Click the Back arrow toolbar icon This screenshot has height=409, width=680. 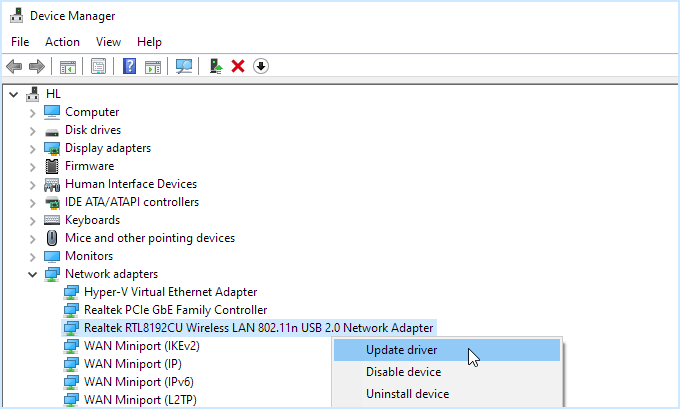(14, 66)
